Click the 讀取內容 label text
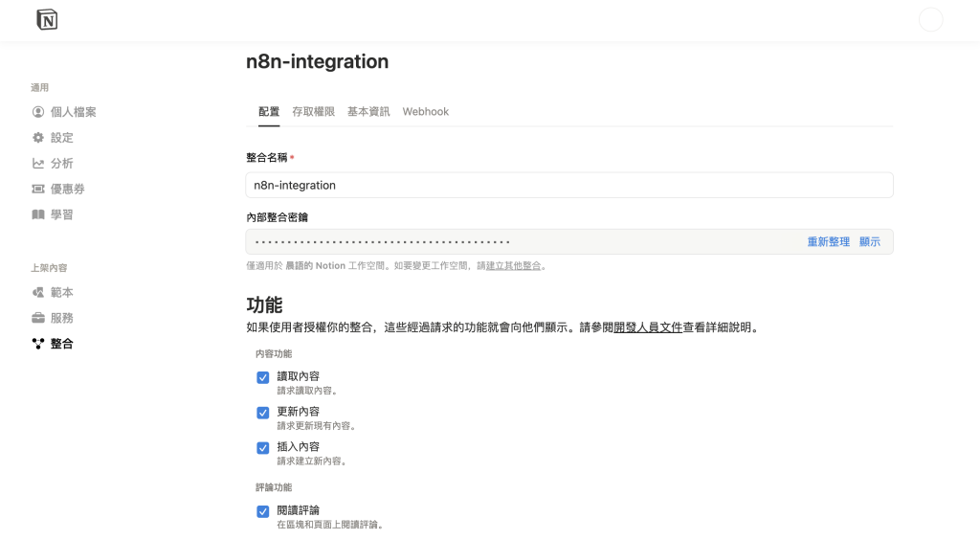 pos(299,375)
